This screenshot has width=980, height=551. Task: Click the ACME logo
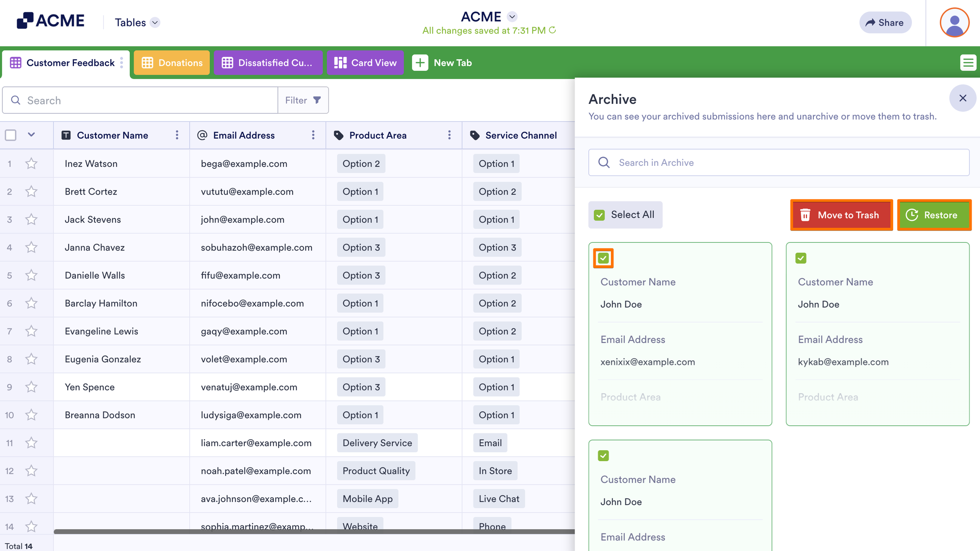pyautogui.click(x=50, y=21)
